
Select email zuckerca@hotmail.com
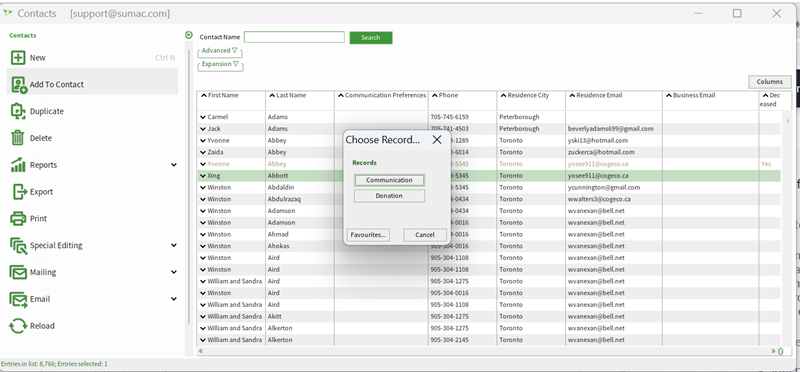coord(601,153)
